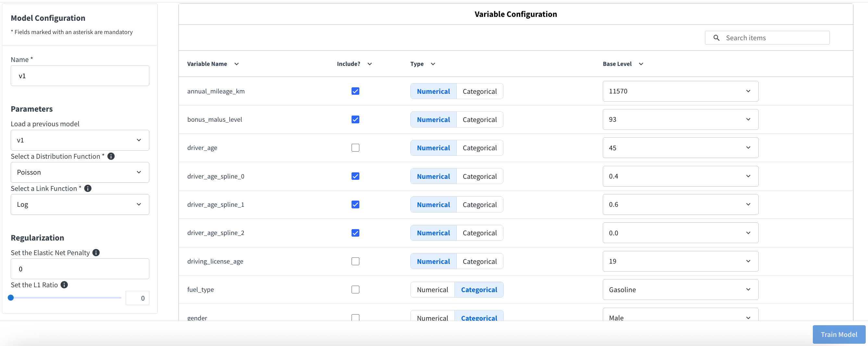Click the L1 Ratio slider handle
The height and width of the screenshot is (346, 868).
11,298
